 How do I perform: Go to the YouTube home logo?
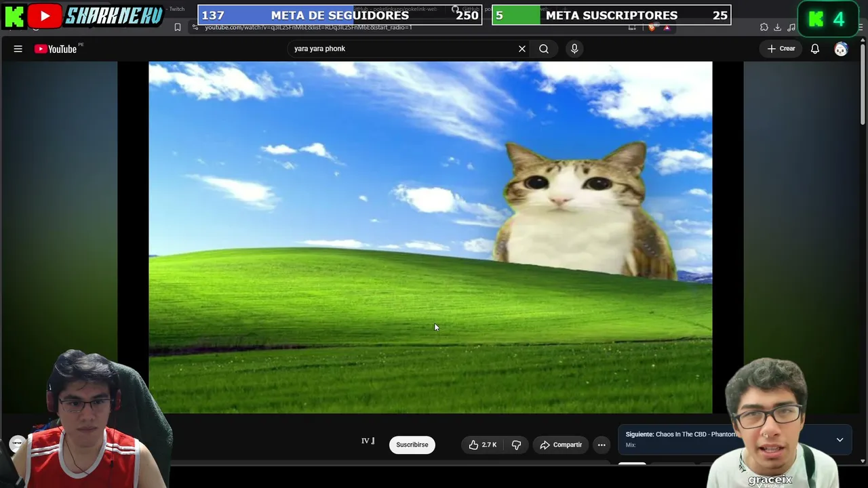point(56,49)
